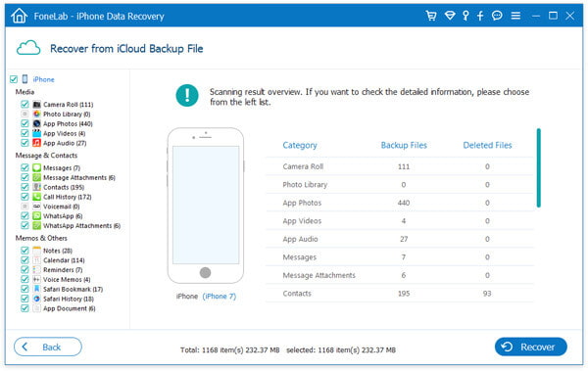Viewport: 588px width, 371px height.
Task: Open the shopping cart icon
Action: (431, 16)
